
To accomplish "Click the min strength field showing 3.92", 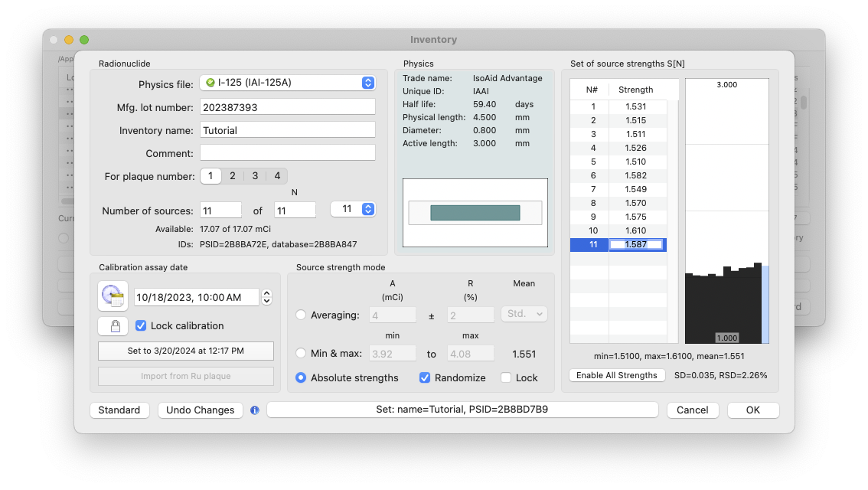I will (393, 353).
